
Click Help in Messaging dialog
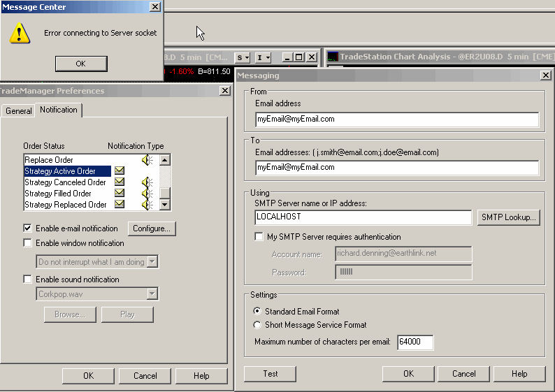(x=519, y=374)
